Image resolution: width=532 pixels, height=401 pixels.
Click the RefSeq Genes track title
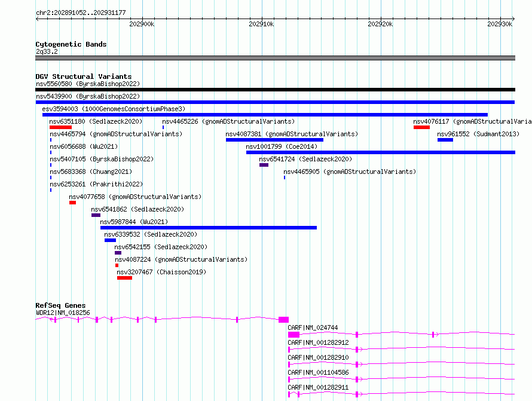(x=60, y=305)
